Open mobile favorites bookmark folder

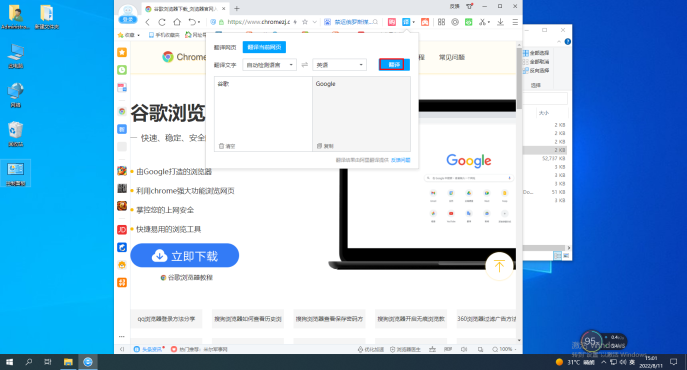click(x=164, y=35)
